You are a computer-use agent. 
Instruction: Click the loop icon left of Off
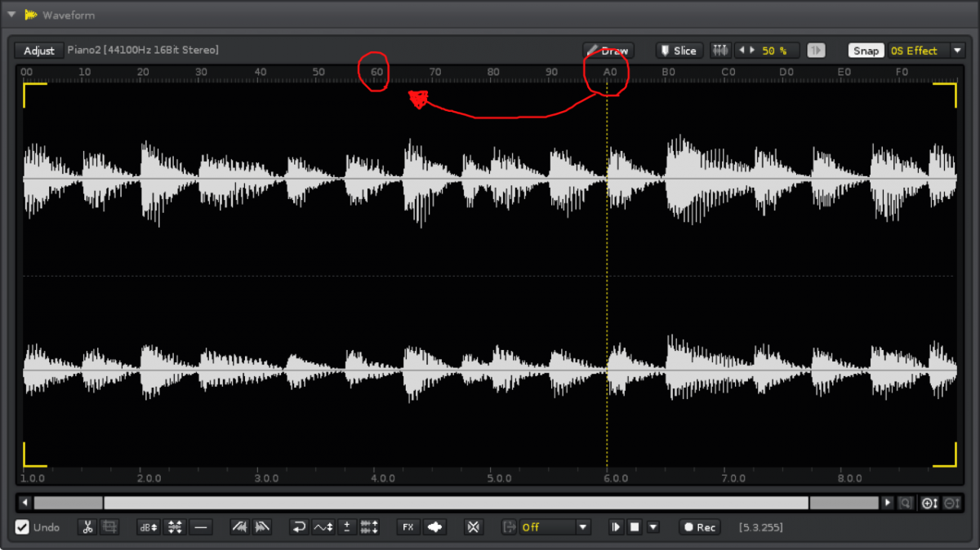click(x=510, y=527)
